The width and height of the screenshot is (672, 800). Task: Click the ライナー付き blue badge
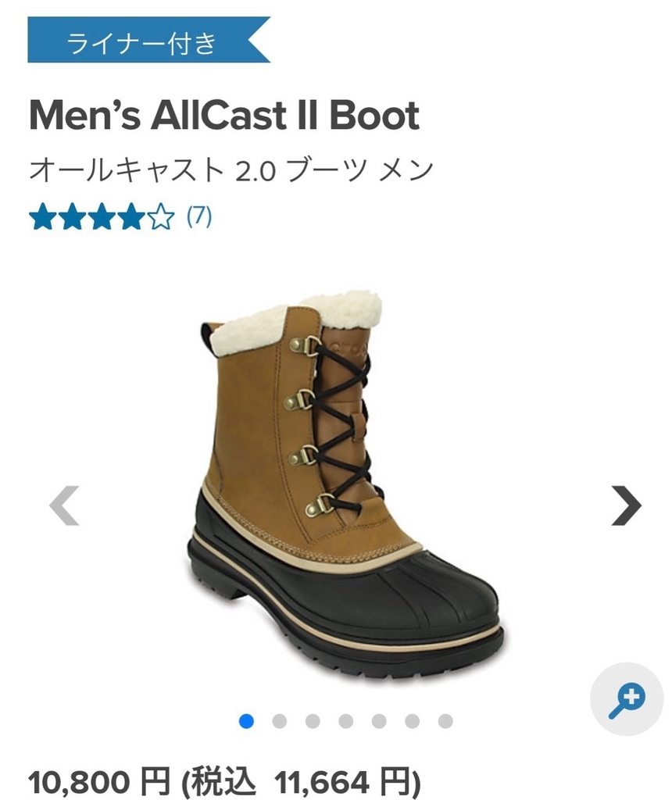[148, 40]
